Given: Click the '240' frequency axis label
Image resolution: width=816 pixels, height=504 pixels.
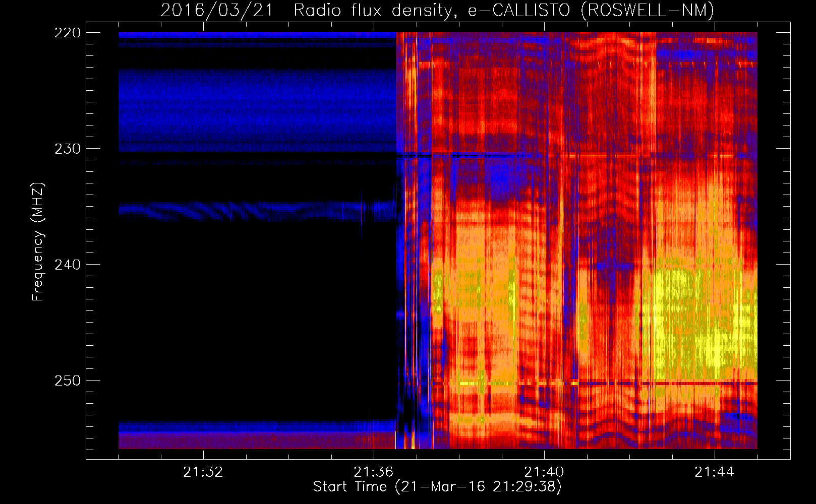Looking at the screenshot, I should (x=67, y=265).
